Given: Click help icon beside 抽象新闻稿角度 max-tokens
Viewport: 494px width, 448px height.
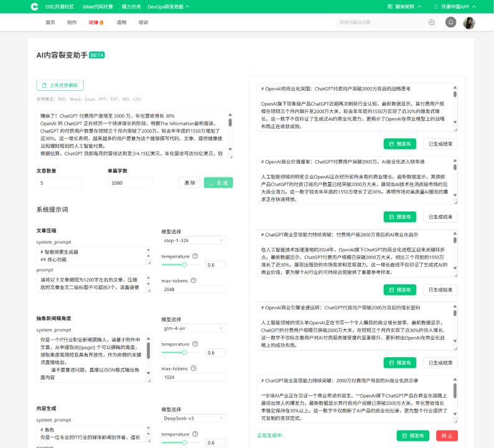Looking at the screenshot, I should 193,368.
